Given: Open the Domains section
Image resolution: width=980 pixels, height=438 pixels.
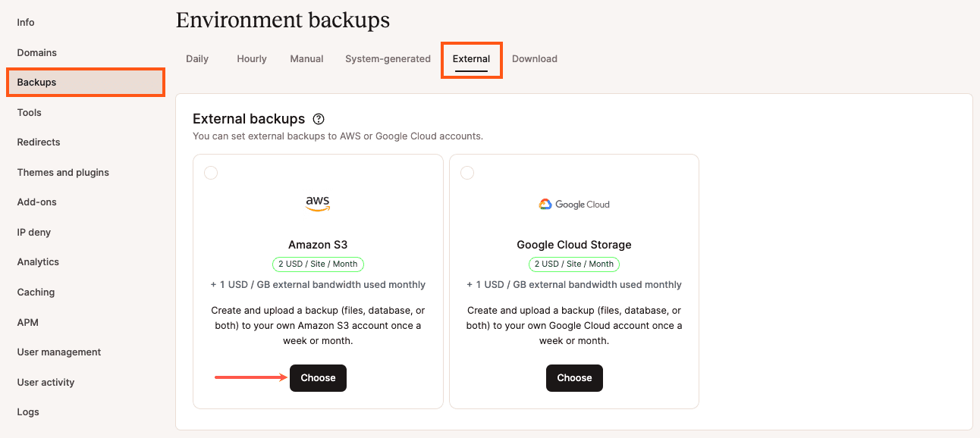Looking at the screenshot, I should click(x=36, y=52).
